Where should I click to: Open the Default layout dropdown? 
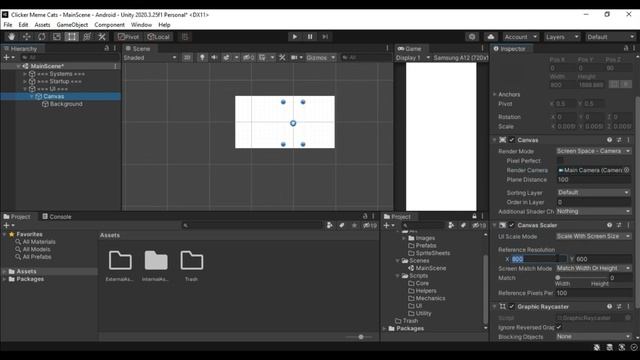[x=610, y=37]
